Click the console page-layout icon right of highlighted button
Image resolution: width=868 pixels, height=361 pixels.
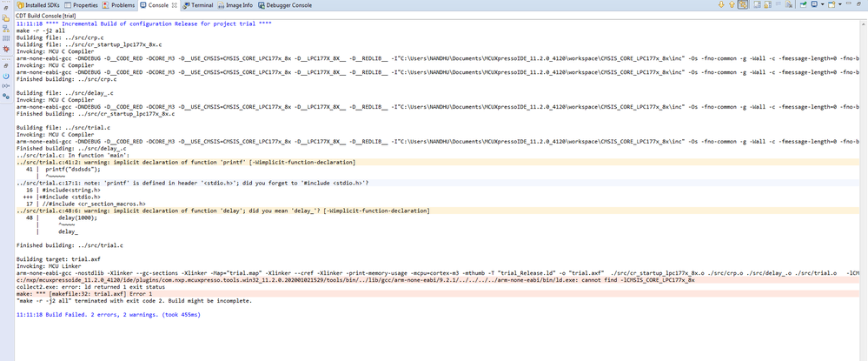click(x=758, y=4)
